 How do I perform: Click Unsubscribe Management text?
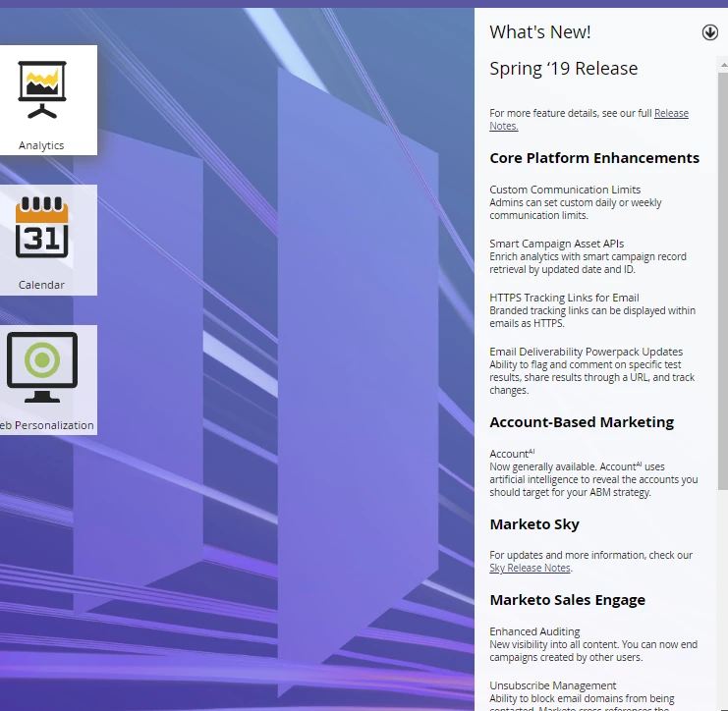552,685
